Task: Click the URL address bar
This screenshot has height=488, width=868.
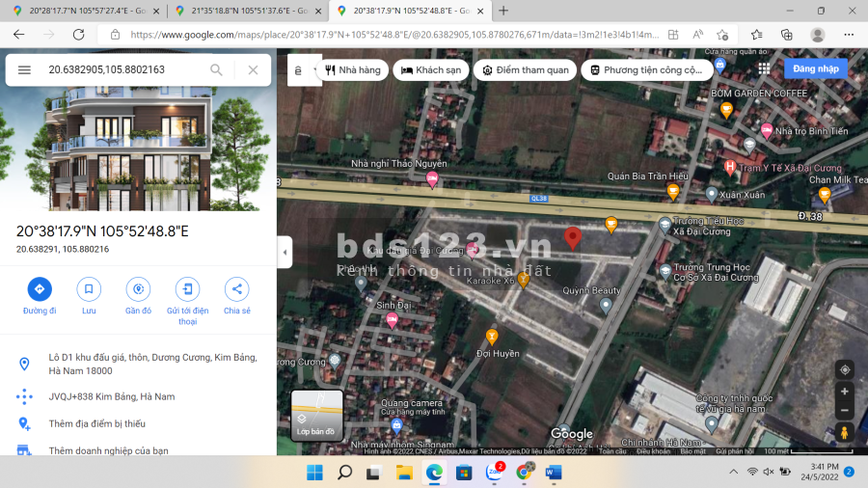Action: pyautogui.click(x=394, y=35)
